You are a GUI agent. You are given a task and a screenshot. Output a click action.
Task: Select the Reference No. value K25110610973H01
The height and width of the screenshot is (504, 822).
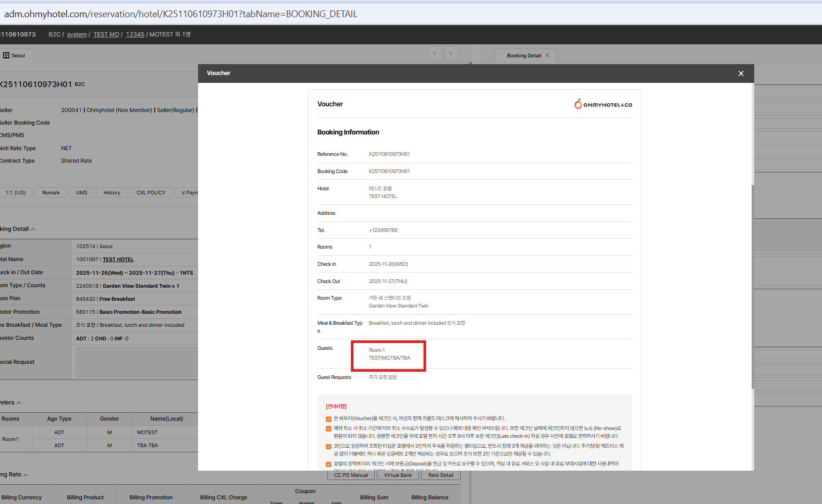click(x=389, y=154)
